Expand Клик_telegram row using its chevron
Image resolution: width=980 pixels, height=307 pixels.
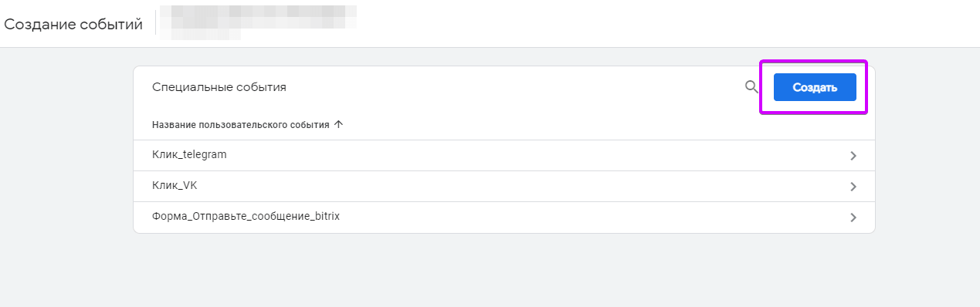[x=853, y=155]
